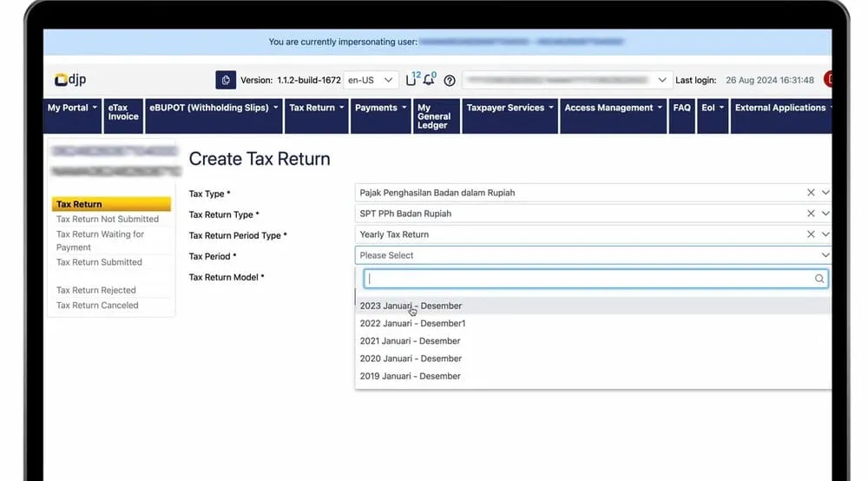Clear the Tax Type selection with X
Viewport: 868px width, 481px height.
811,193
